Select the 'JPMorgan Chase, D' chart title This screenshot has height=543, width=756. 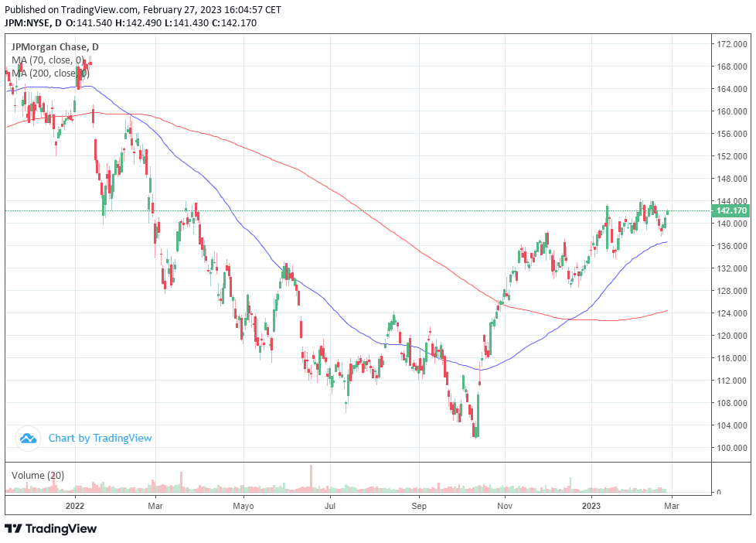(55, 47)
